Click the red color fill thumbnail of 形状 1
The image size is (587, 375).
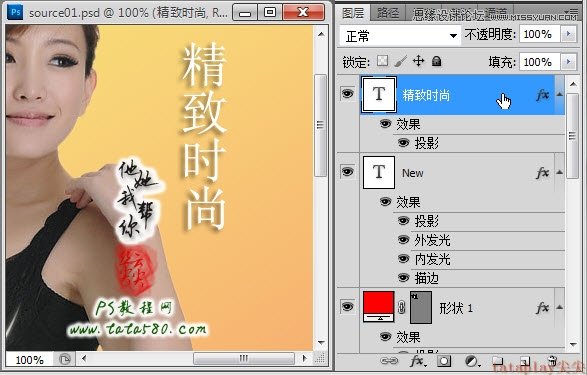click(378, 307)
